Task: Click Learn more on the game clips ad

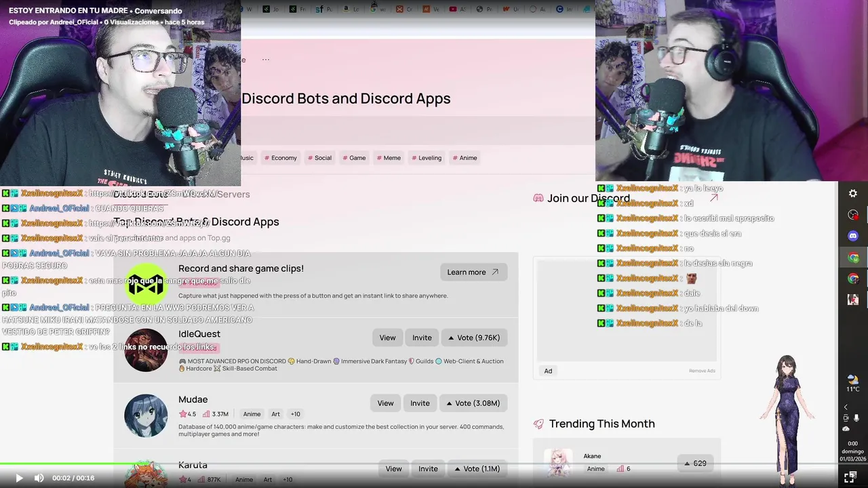Action: pos(473,272)
